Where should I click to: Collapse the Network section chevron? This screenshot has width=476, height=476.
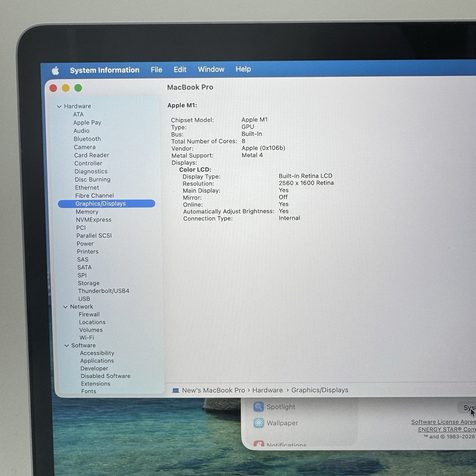point(65,307)
